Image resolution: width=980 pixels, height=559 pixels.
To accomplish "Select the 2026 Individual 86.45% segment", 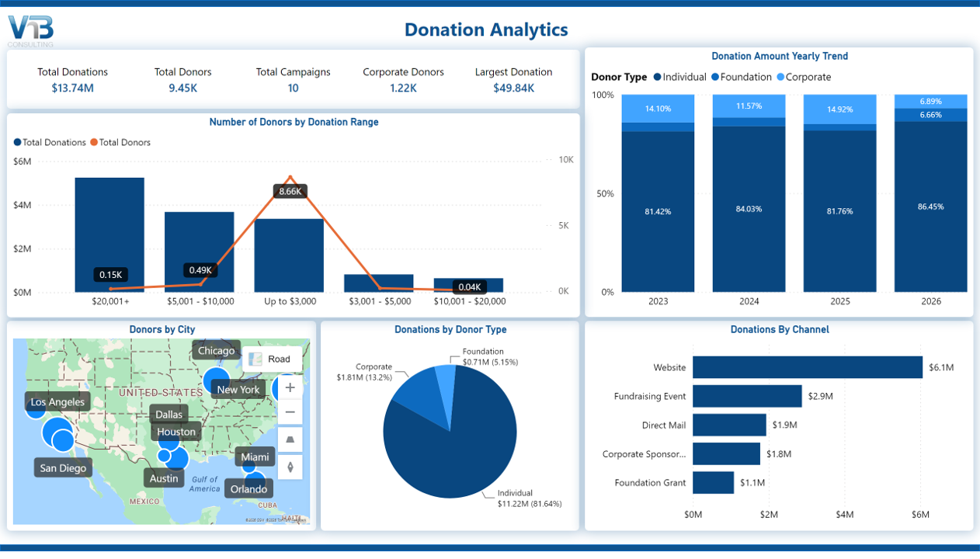I will (x=931, y=207).
